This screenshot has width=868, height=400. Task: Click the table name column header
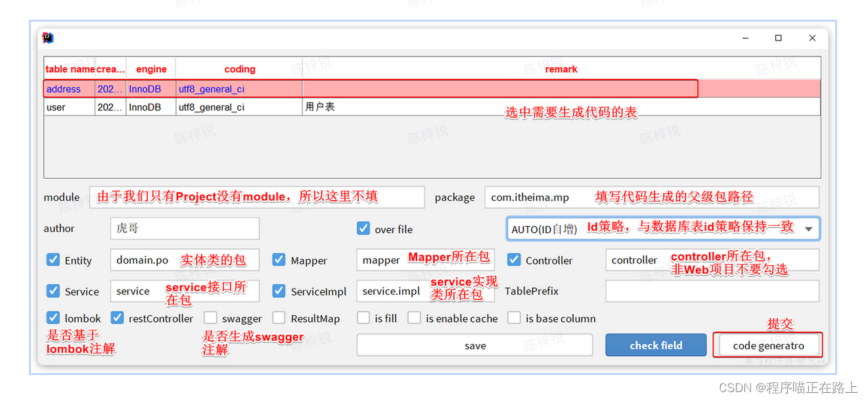click(x=70, y=69)
